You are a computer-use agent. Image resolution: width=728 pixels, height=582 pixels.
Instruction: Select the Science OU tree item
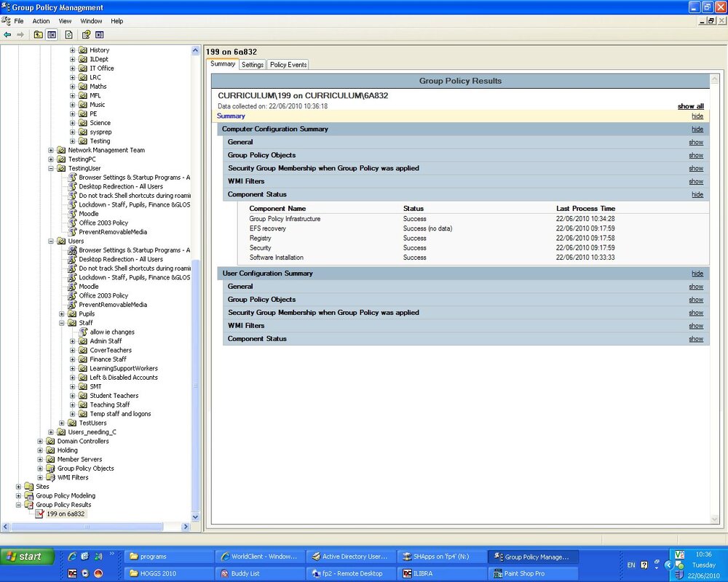pyautogui.click(x=100, y=123)
